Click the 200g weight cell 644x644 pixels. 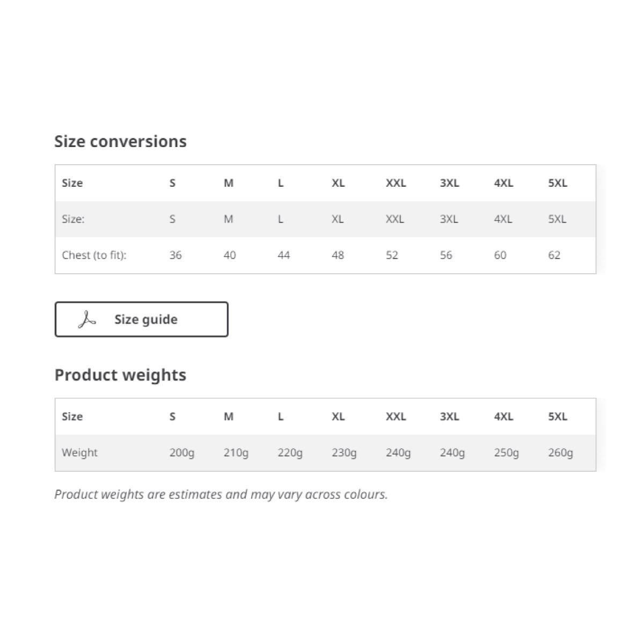[182, 452]
